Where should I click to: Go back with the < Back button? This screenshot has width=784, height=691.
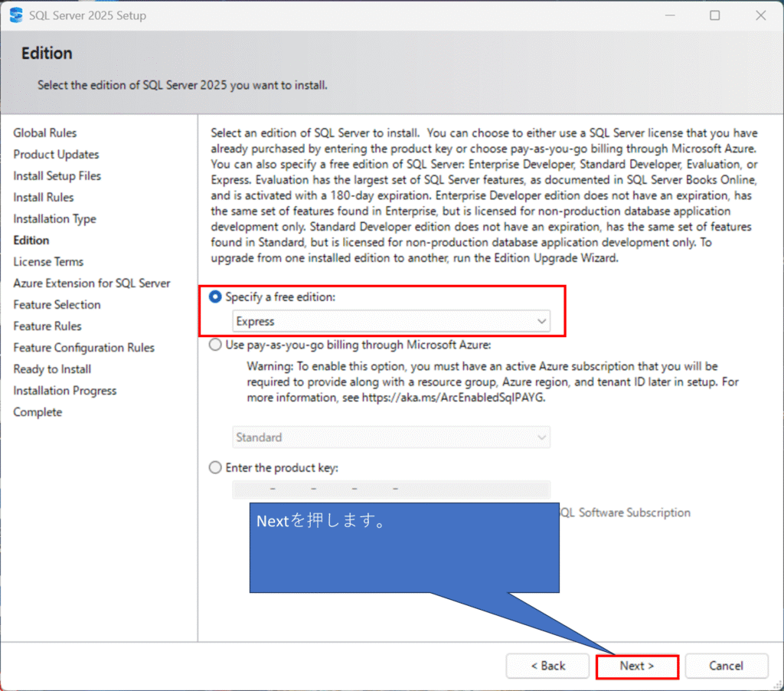click(x=547, y=666)
